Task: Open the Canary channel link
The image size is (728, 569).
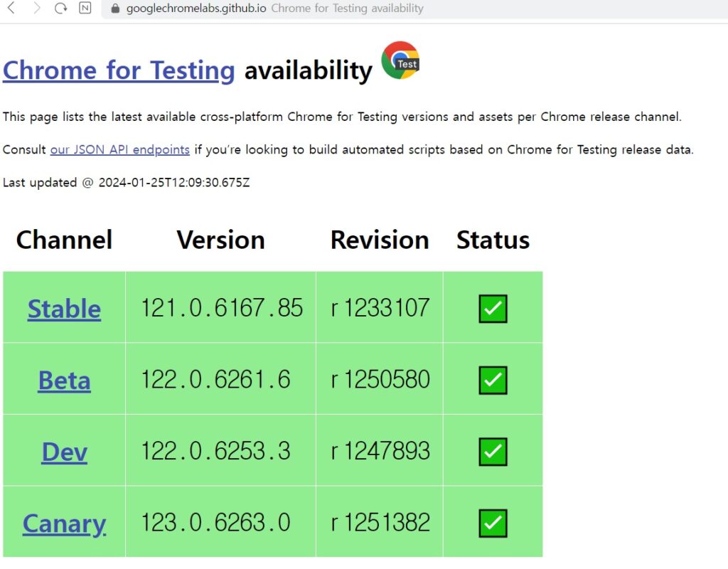Action: coord(64,524)
